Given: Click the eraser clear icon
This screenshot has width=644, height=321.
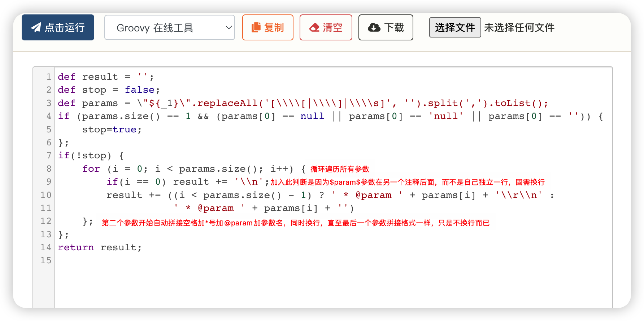Looking at the screenshot, I should (x=314, y=27).
